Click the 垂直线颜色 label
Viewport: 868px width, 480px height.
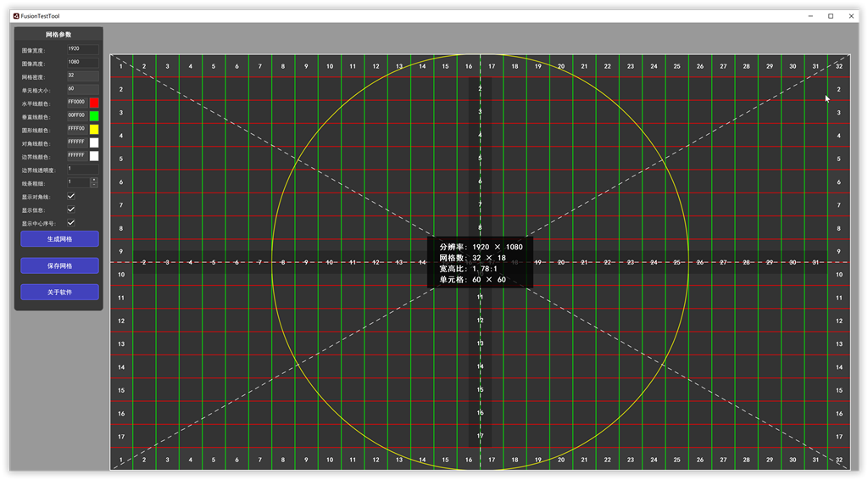[36, 117]
